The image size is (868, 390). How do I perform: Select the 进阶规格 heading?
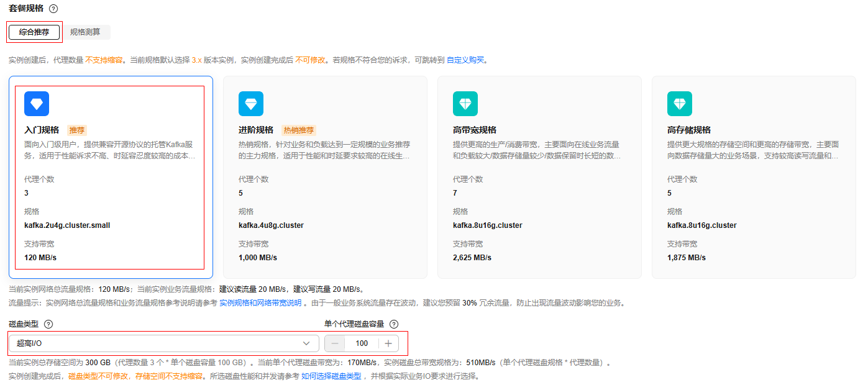click(256, 130)
